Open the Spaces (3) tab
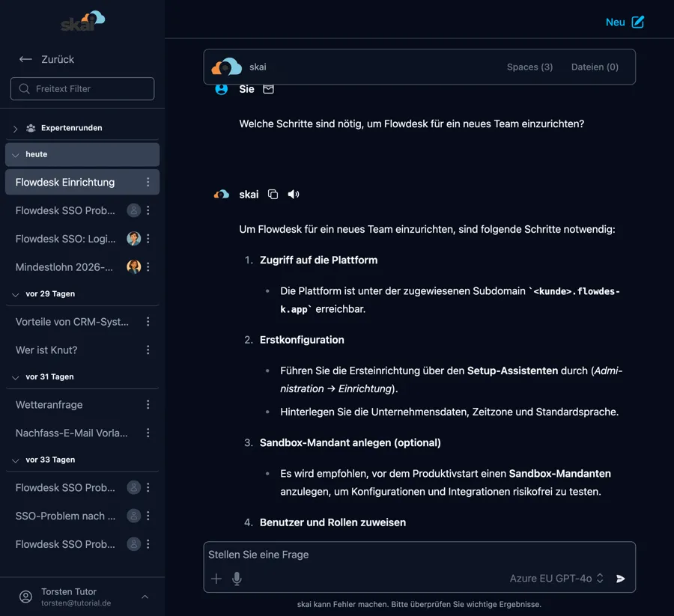Image resolution: width=674 pixels, height=616 pixels. tap(529, 67)
